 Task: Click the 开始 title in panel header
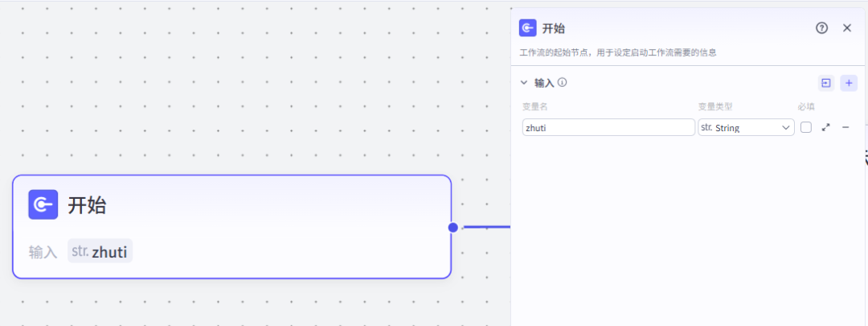[x=553, y=28]
